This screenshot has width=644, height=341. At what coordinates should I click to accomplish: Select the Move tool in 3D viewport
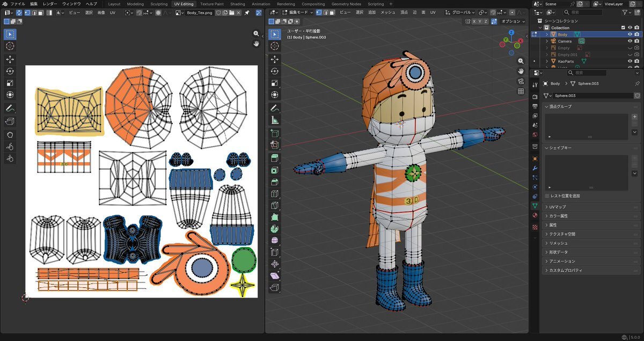(x=275, y=59)
